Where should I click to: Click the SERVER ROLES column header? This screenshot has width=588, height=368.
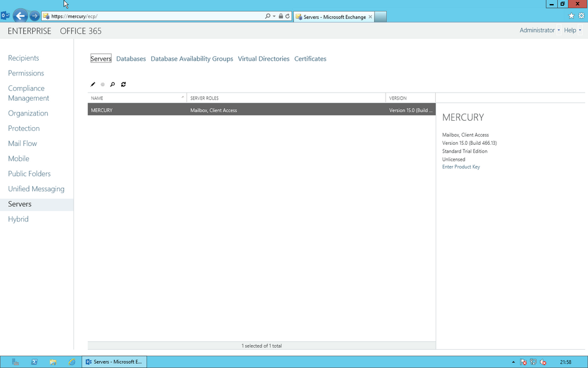click(x=286, y=98)
